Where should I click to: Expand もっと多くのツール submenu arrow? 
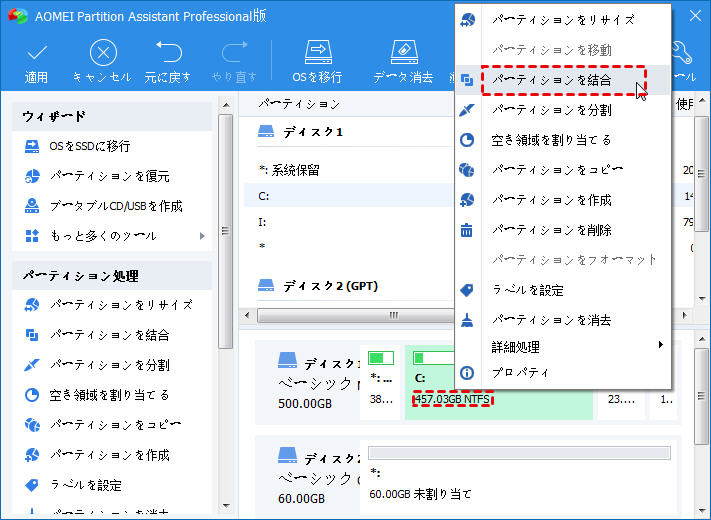pos(202,236)
